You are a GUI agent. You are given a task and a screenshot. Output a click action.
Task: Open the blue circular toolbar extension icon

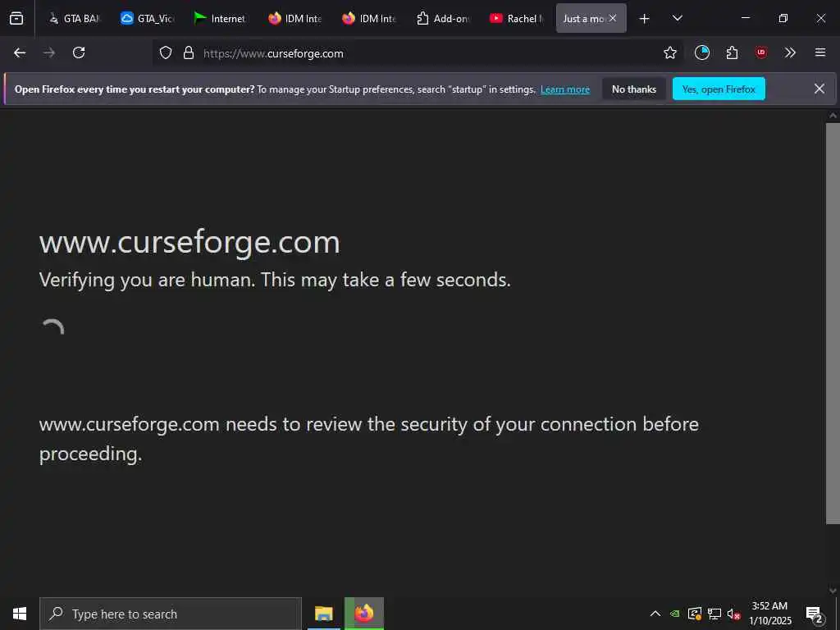click(702, 52)
